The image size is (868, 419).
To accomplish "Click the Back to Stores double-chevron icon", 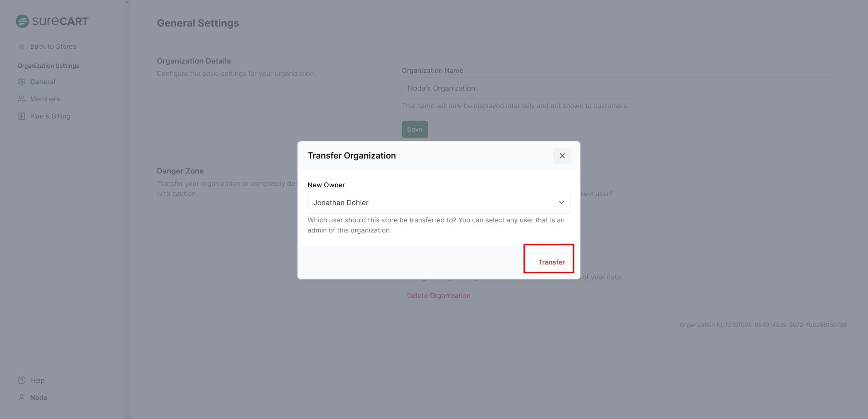I will click(x=21, y=46).
